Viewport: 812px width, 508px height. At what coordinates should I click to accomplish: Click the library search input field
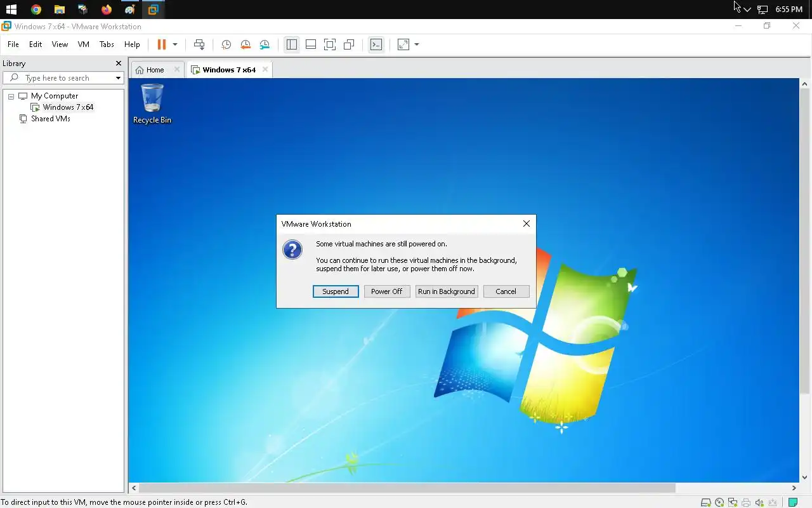[x=63, y=78]
